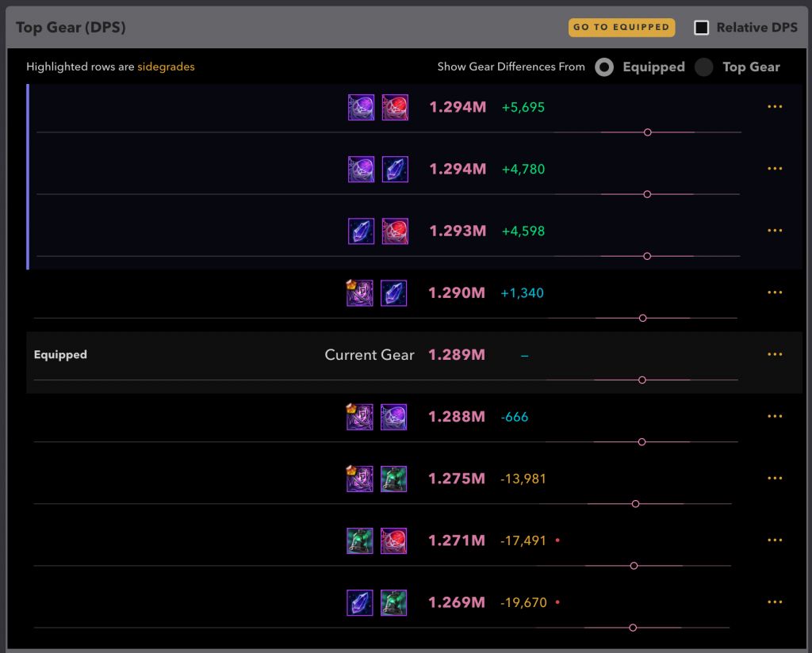Enable the Relative DPS checkbox

[x=701, y=28]
